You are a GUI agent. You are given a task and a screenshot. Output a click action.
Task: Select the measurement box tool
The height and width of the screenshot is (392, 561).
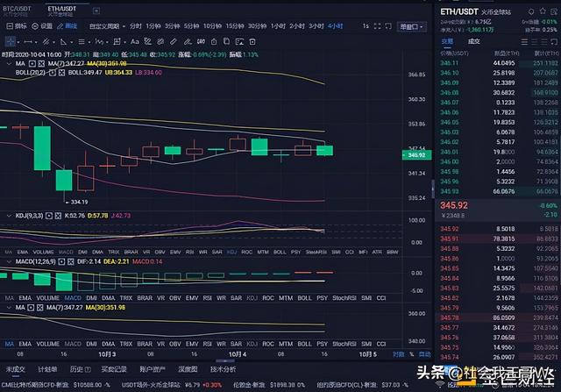117,42
